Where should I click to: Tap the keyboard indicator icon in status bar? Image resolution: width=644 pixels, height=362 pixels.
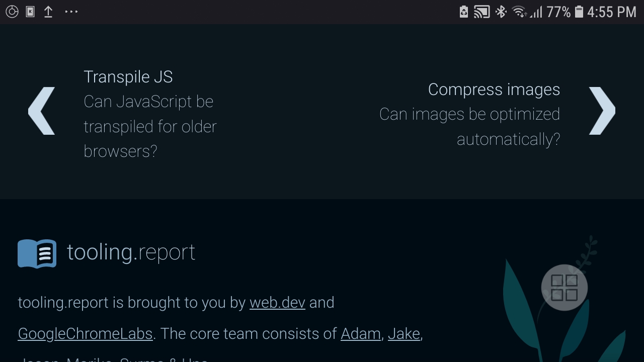coord(30,11)
